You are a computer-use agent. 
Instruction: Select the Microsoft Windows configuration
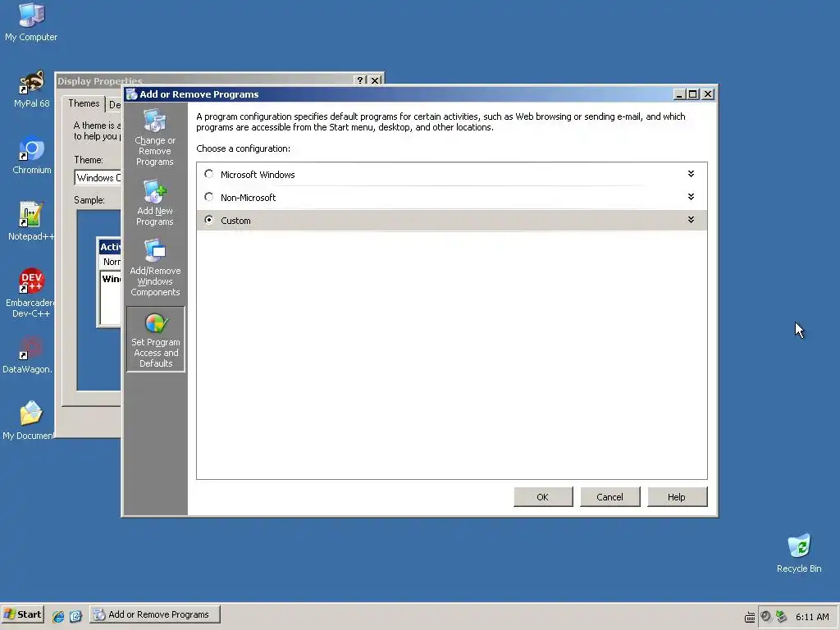point(209,174)
